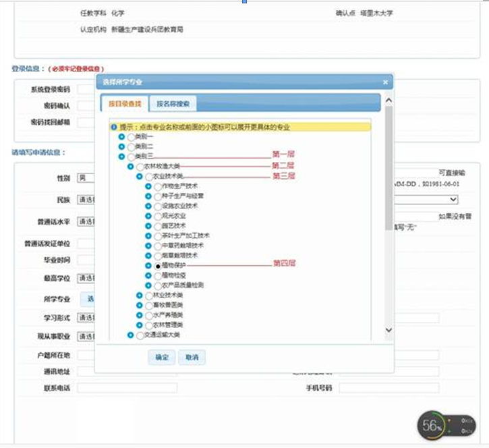Click the blue icon before 畜牧兽医类
Image resolution: width=489 pixels, height=448 pixels.
click(x=139, y=305)
